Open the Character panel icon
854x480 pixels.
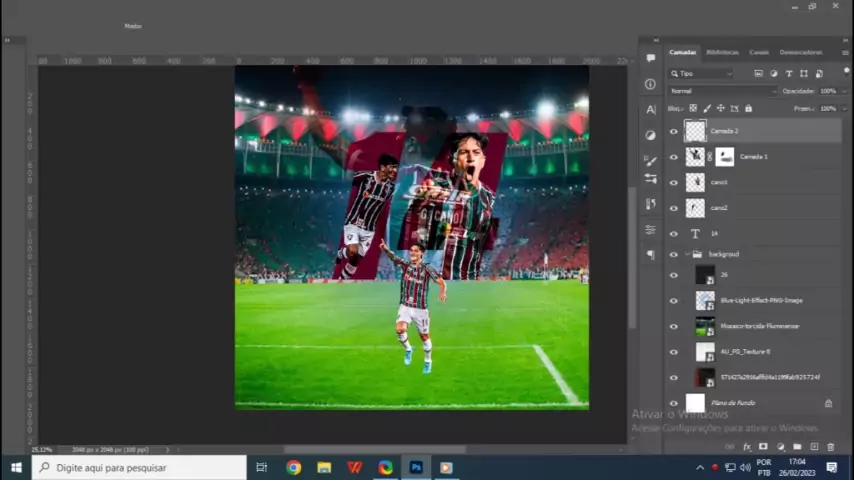tap(651, 109)
